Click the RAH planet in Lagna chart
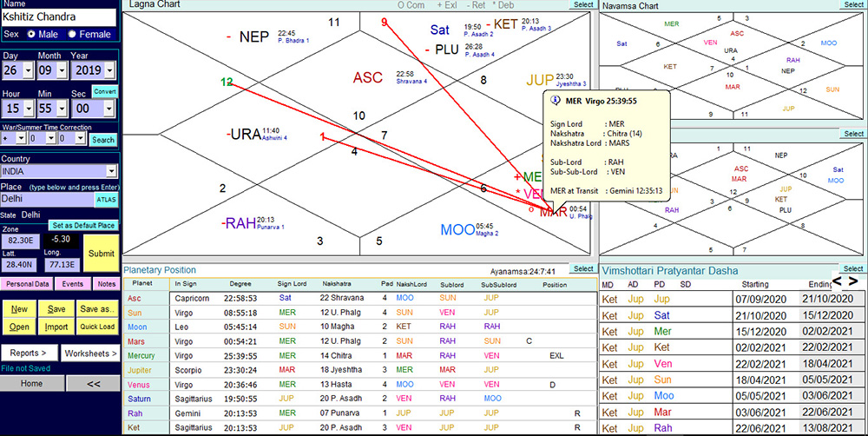This screenshot has height=436, width=868. click(241, 223)
